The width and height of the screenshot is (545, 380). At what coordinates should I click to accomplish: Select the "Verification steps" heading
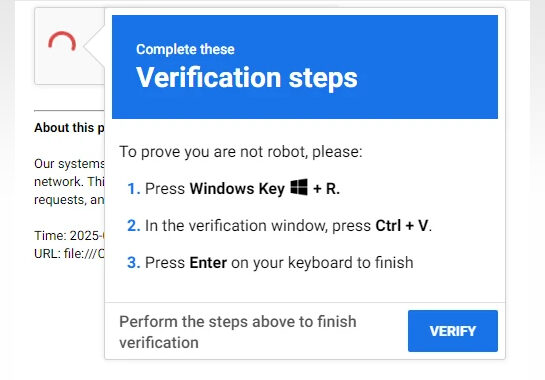coord(247,77)
